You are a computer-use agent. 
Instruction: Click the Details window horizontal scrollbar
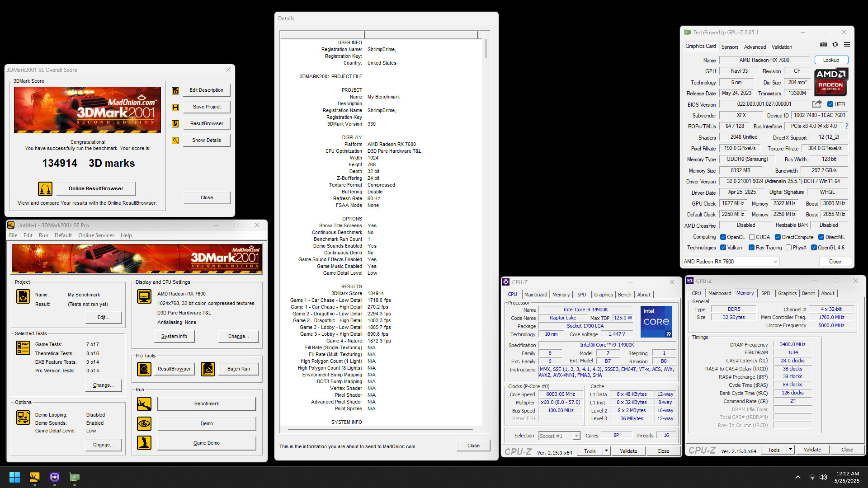coord(381,429)
